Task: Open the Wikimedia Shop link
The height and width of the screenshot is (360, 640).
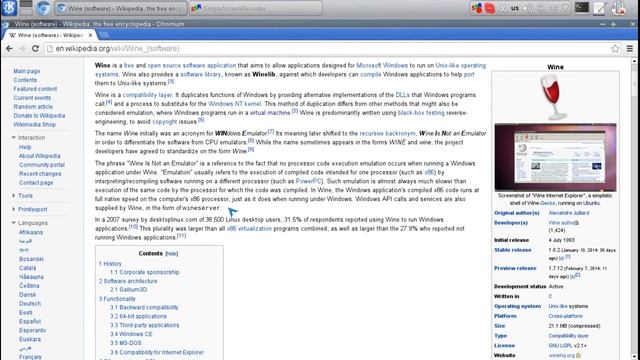Action: click(34, 124)
